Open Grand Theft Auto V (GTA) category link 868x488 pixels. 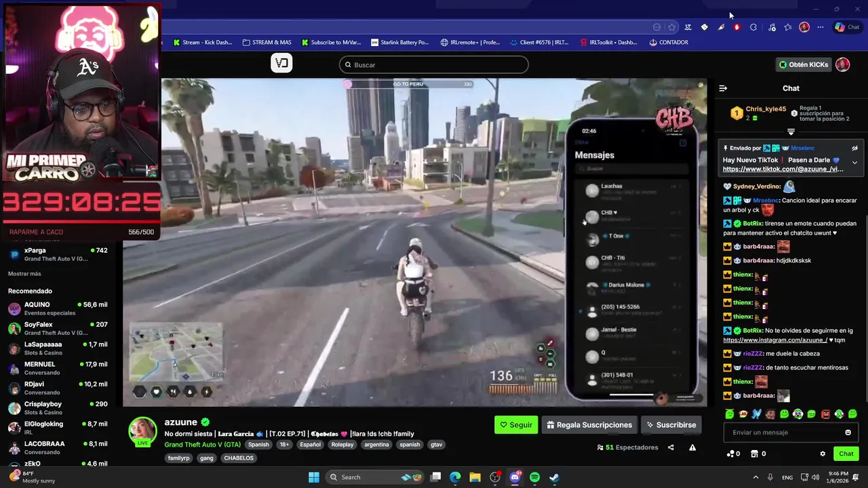coord(202,445)
